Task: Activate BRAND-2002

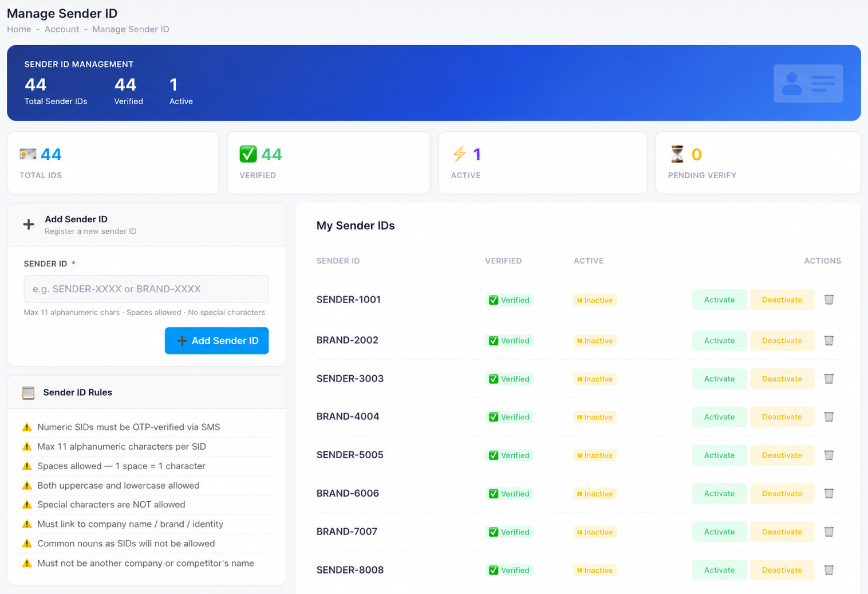Action: coord(719,340)
